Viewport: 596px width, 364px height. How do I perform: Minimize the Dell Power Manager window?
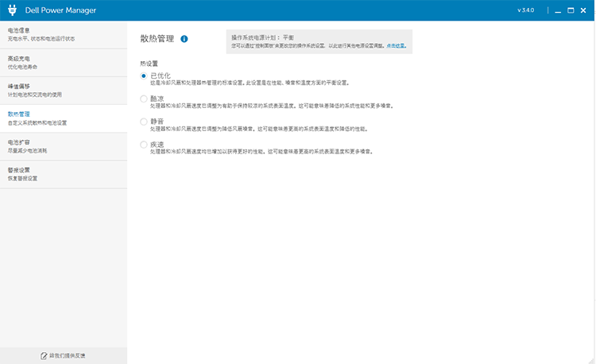coord(558,10)
